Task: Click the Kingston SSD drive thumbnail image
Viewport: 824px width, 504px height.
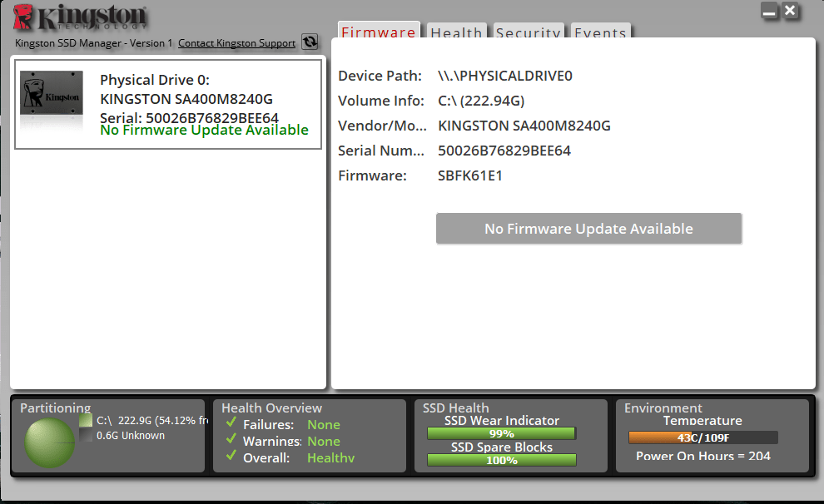Action: click(x=52, y=93)
